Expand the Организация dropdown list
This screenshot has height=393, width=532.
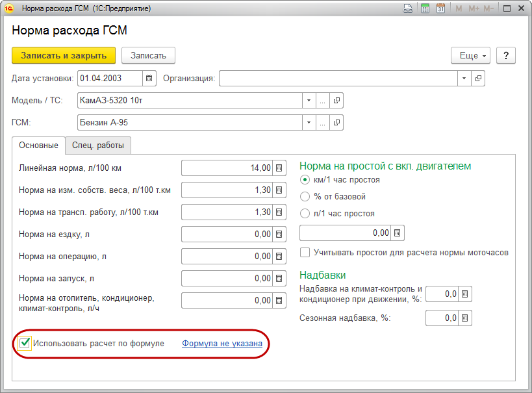(464, 79)
